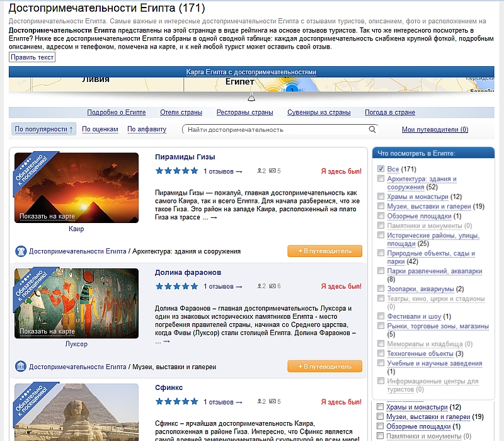Click the search magnifier icon

coord(372,130)
